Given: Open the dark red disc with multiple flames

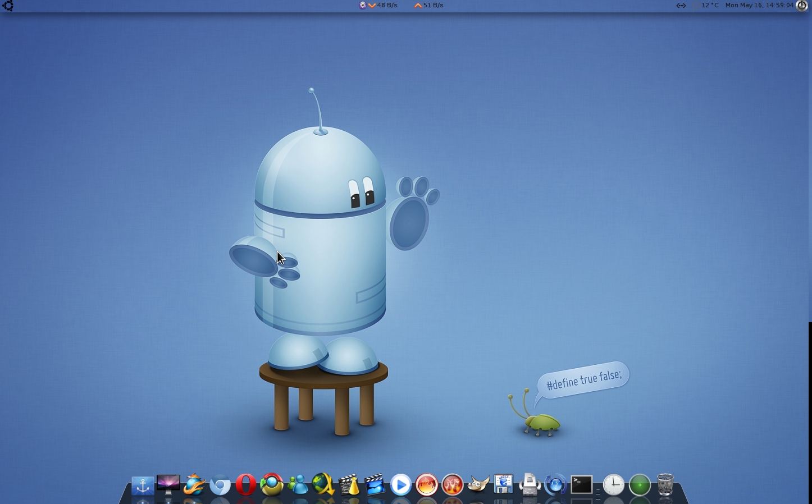Looking at the screenshot, I should [453, 485].
